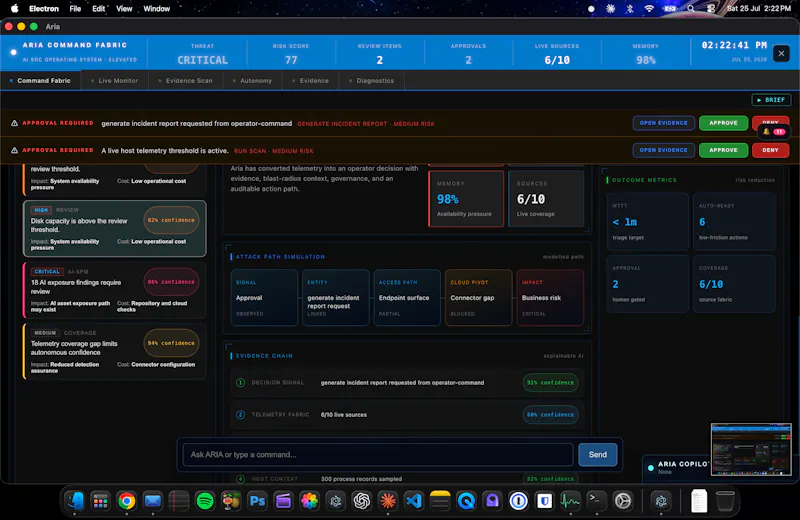Screen dimensions: 800x520
Task: Deny the run scan request
Action: pyautogui.click(x=770, y=150)
